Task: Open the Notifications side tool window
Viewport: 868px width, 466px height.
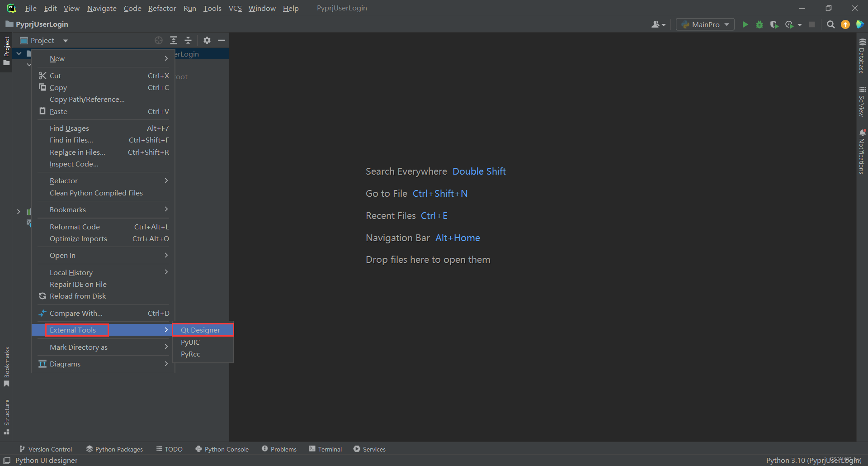Action: click(x=862, y=152)
